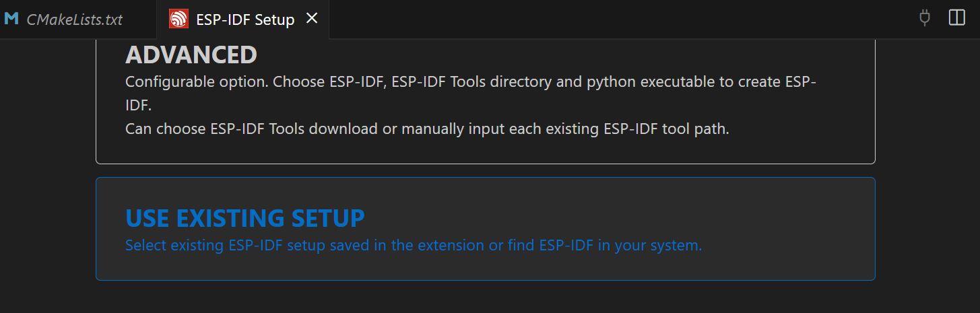Viewport: 980px width, 313px height.
Task: Pick the USE EXISTING SETUP card
Action: pos(485,229)
